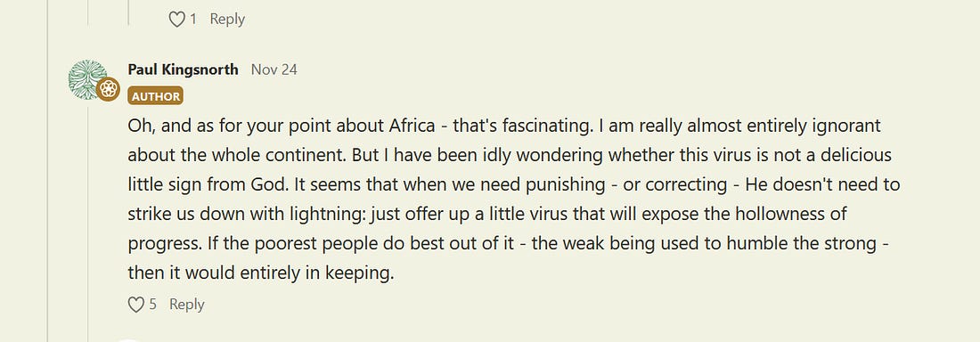The image size is (980, 342).
Task: Click the heart icon showing 1 like
Action: [177, 20]
